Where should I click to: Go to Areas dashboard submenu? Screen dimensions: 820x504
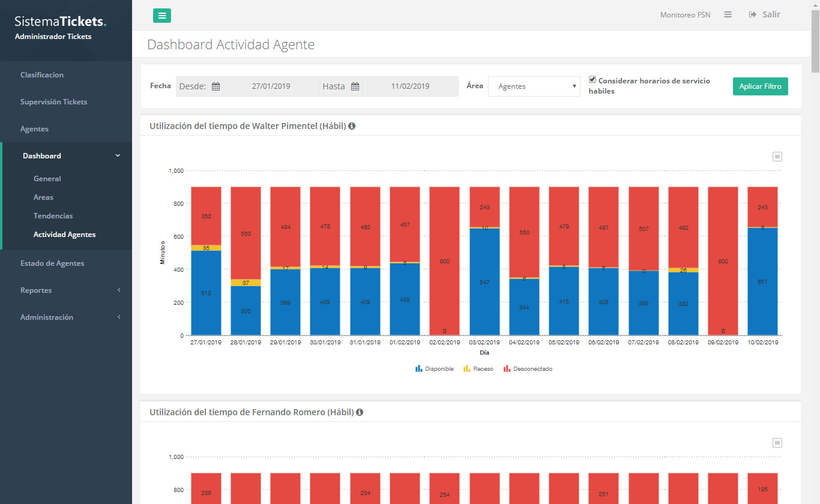pyautogui.click(x=43, y=197)
